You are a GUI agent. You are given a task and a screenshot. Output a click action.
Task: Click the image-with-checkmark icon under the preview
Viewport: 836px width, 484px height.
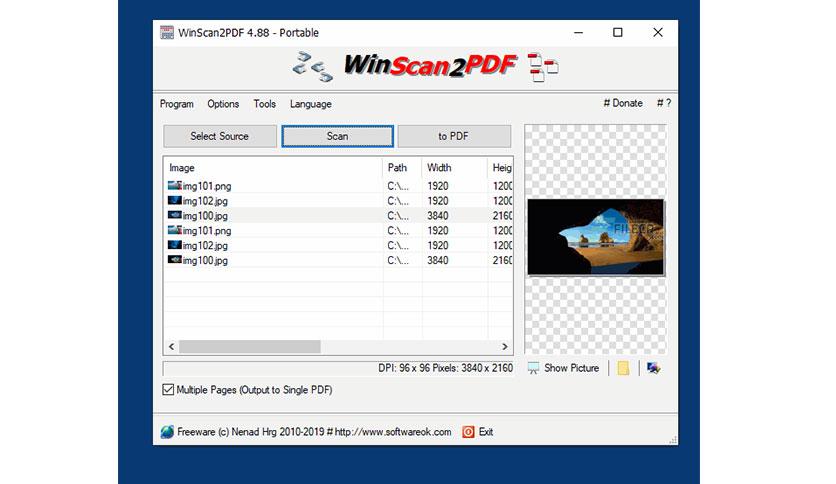[x=653, y=368]
